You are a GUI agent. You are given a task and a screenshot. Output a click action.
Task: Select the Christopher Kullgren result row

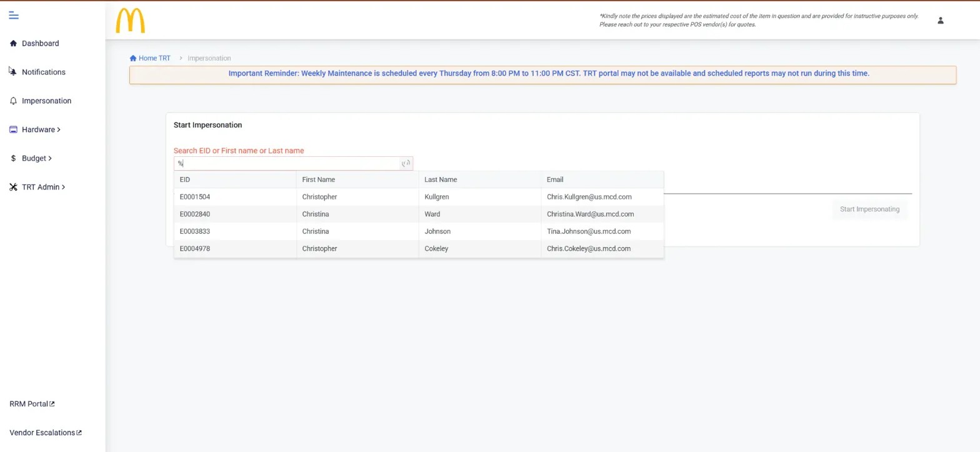click(x=418, y=197)
